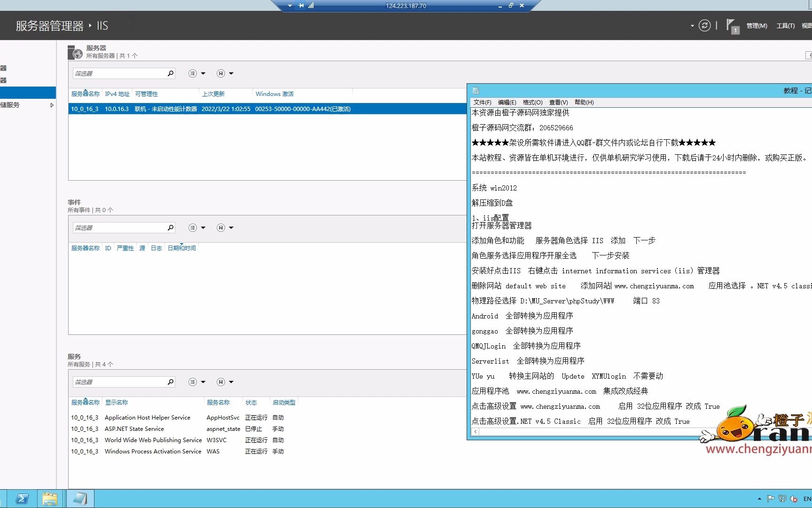Click Notepad horizontal scrollbar left arrow
Screen dimensions: 812x508
pos(476,431)
